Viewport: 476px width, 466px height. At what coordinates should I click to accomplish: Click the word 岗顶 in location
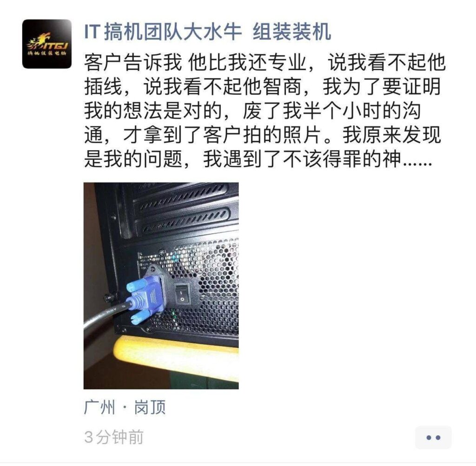[150, 407]
